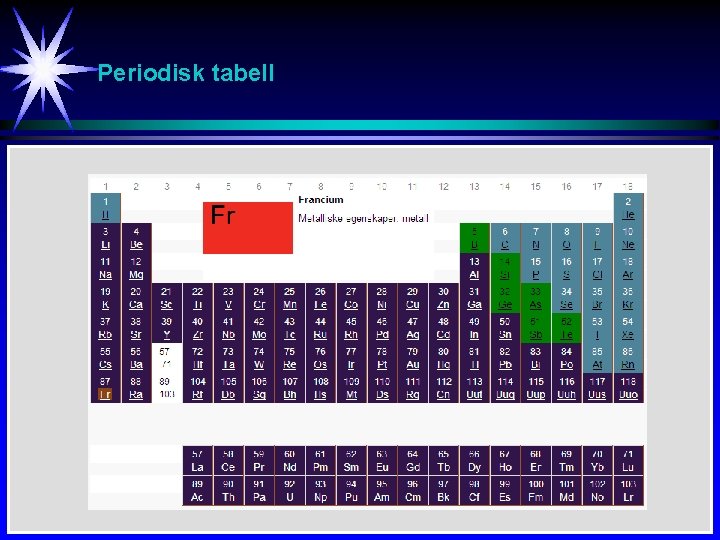
Task: Select actinide row Uranium cell U
Action: pos(290,490)
